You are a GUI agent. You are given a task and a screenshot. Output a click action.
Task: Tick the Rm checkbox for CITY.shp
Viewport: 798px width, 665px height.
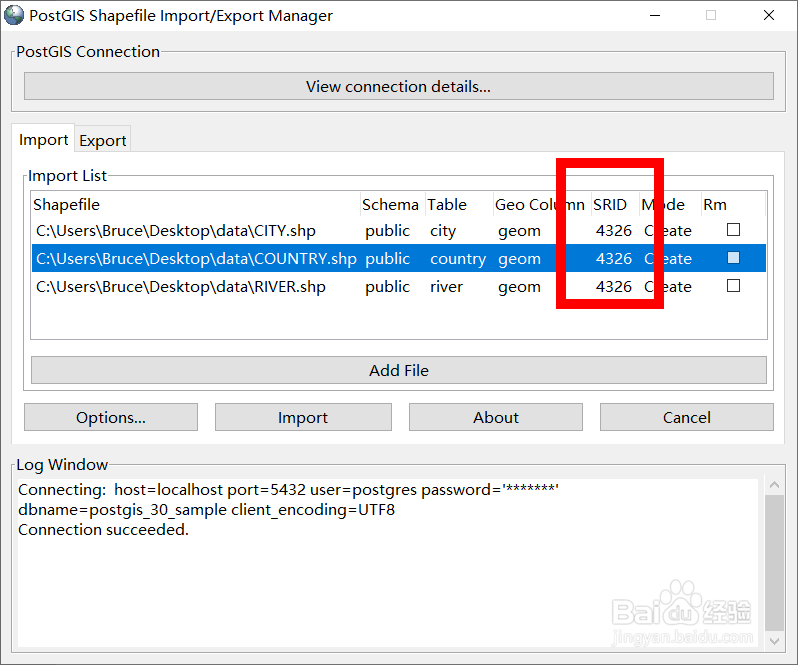coord(733,230)
